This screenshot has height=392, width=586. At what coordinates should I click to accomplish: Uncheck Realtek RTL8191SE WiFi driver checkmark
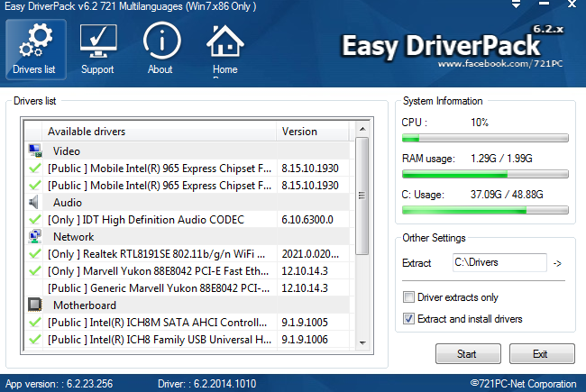[35, 254]
